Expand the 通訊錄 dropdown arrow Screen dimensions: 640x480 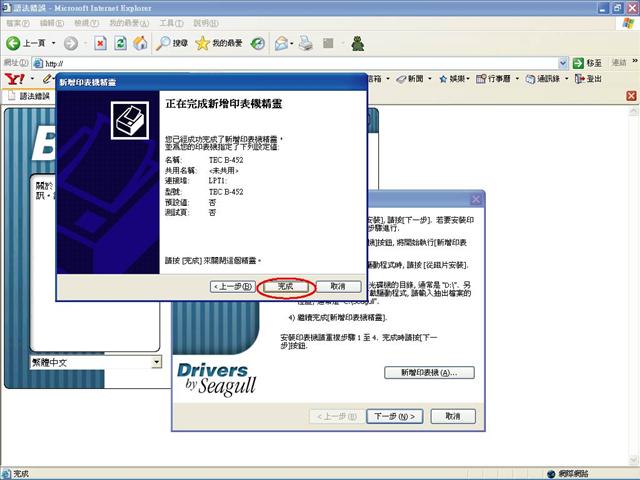click(x=567, y=79)
